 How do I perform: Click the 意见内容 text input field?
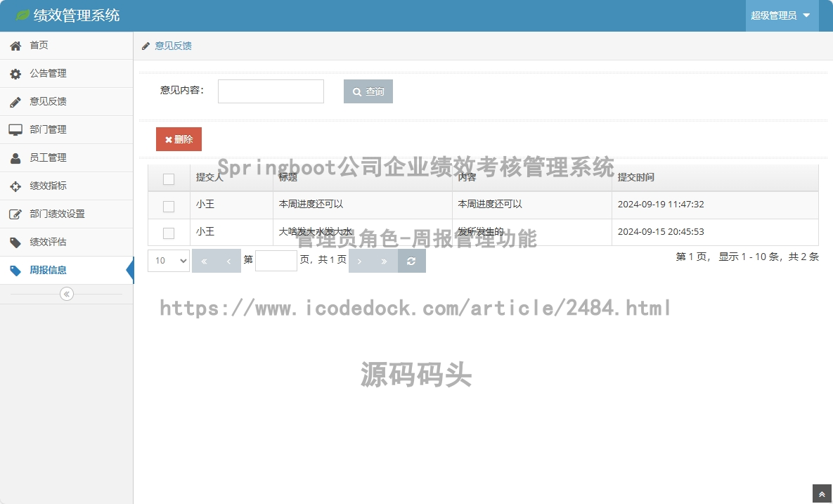click(x=271, y=91)
